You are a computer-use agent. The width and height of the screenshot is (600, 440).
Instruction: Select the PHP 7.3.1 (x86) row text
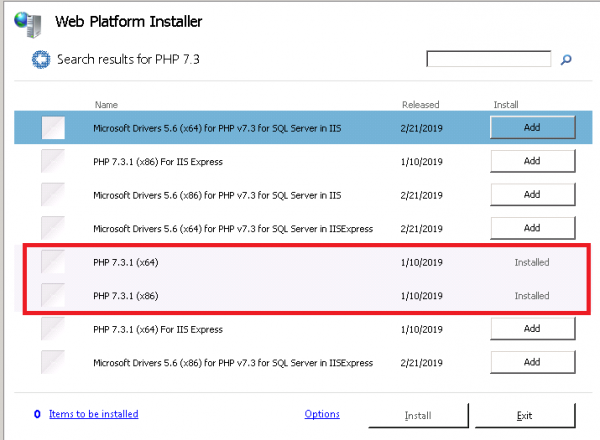[126, 296]
